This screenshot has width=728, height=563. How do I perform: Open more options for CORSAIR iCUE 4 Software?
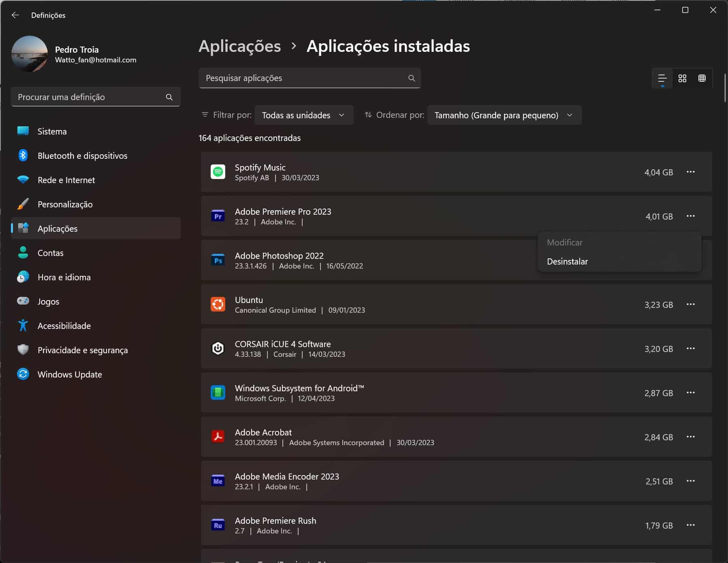tap(690, 349)
